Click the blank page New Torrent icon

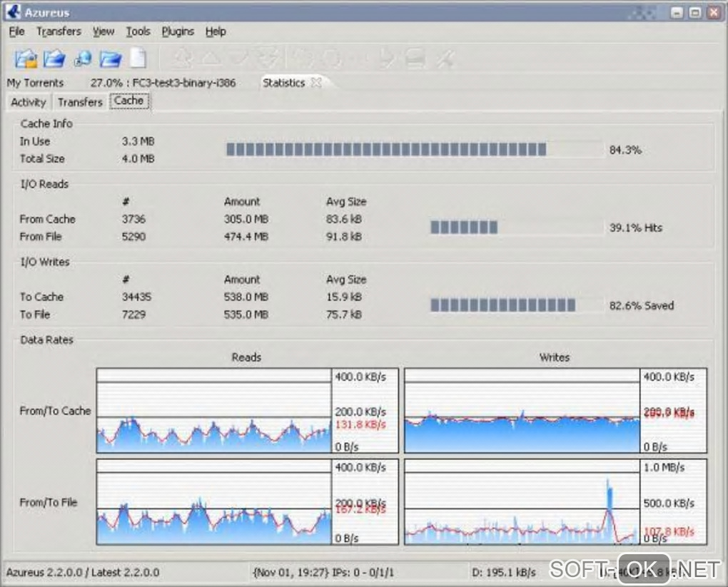point(138,58)
